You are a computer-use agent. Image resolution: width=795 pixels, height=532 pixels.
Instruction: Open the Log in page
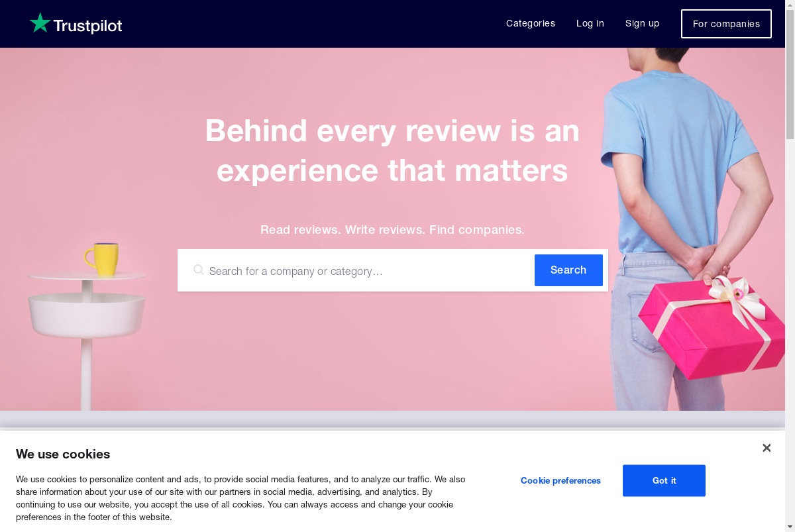[590, 23]
